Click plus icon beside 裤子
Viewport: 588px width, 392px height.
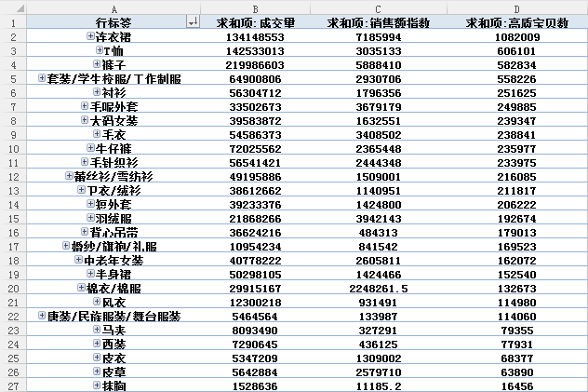click(97, 64)
